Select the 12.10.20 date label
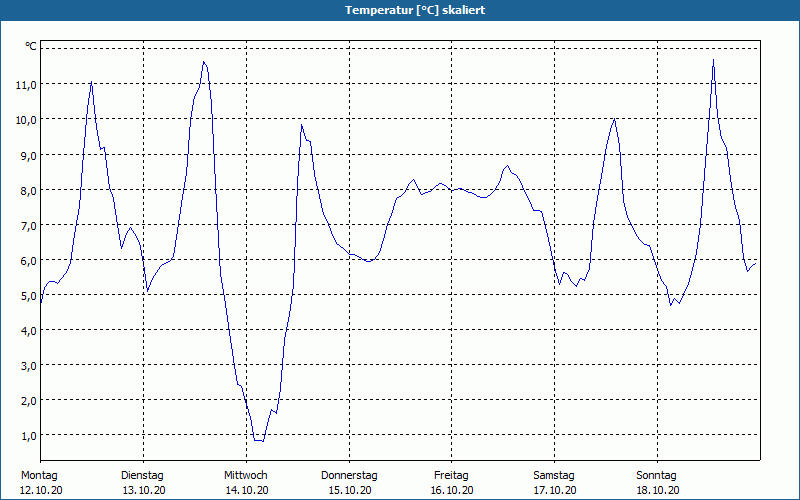800x500 pixels. 41,490
